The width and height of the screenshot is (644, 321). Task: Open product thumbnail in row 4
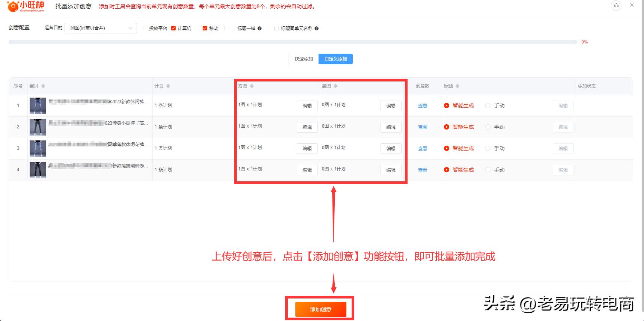coord(38,170)
